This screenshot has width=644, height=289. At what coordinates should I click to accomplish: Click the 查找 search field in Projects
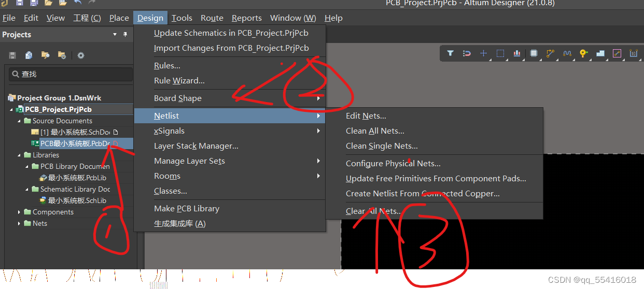(x=71, y=74)
